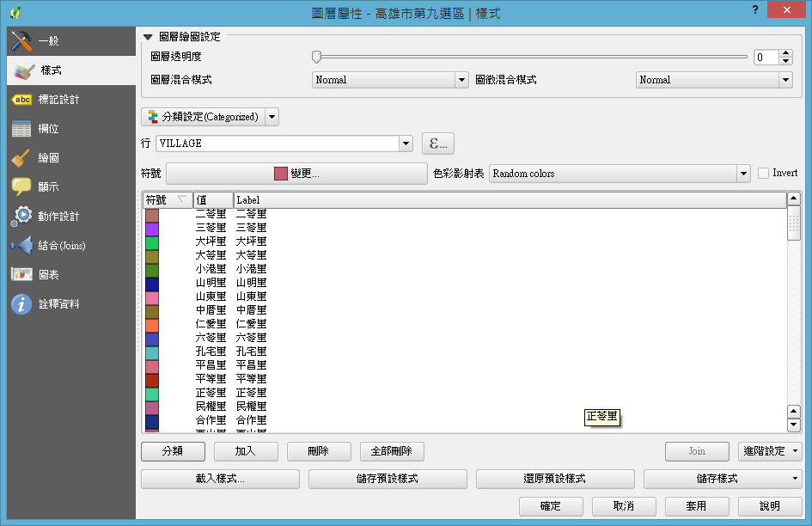Click the 註釋資料 metadata info icon
The width and height of the screenshot is (812, 526).
(22, 304)
